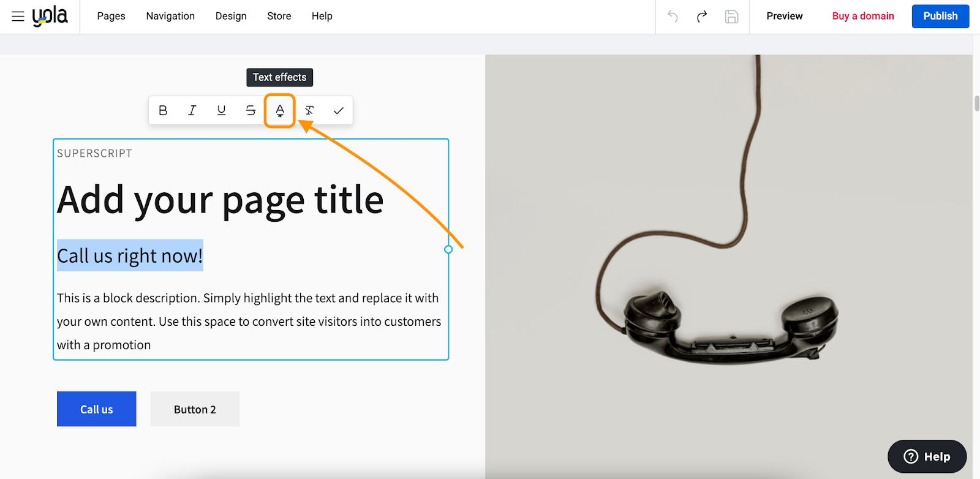This screenshot has width=980, height=479.
Task: Confirm text edits with checkmark icon
Action: pos(338,110)
